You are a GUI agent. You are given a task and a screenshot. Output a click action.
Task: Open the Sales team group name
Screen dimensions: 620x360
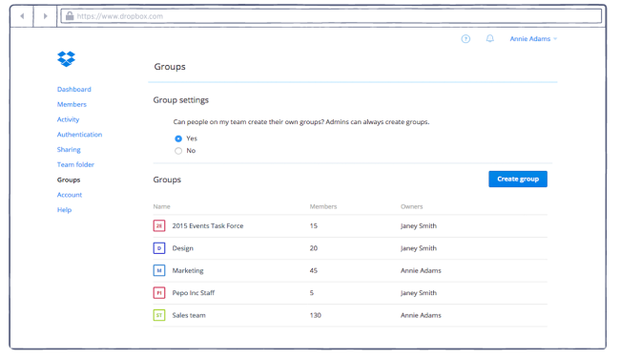tap(189, 315)
